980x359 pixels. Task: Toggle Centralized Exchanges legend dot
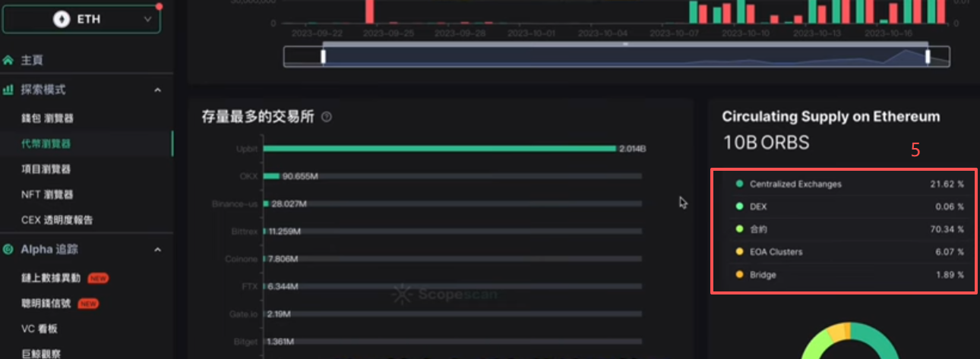pos(739,184)
